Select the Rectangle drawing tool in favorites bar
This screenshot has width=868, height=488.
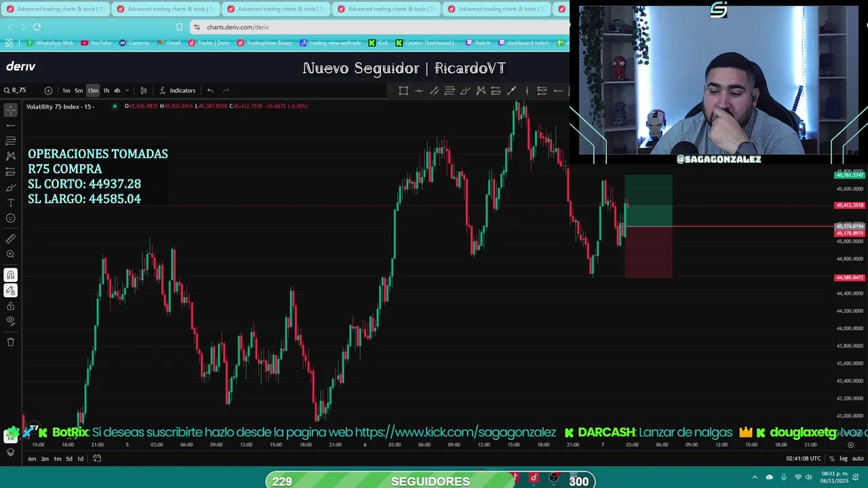click(403, 91)
